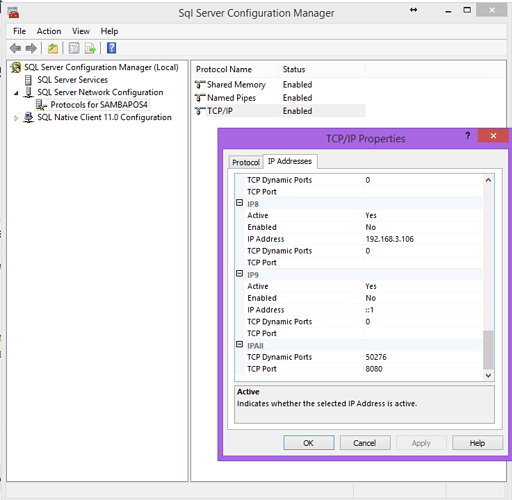Click the OK button
The image size is (512, 500).
click(309, 443)
